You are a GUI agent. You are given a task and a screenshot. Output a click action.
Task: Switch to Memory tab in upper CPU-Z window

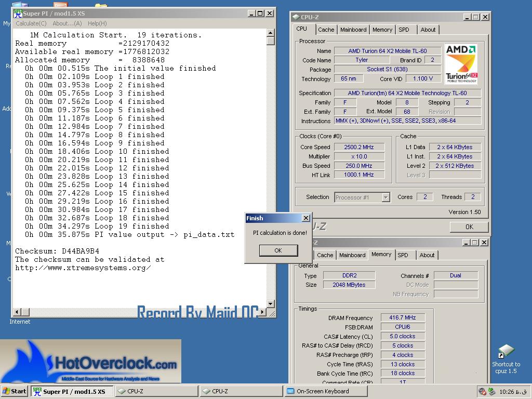(x=382, y=30)
